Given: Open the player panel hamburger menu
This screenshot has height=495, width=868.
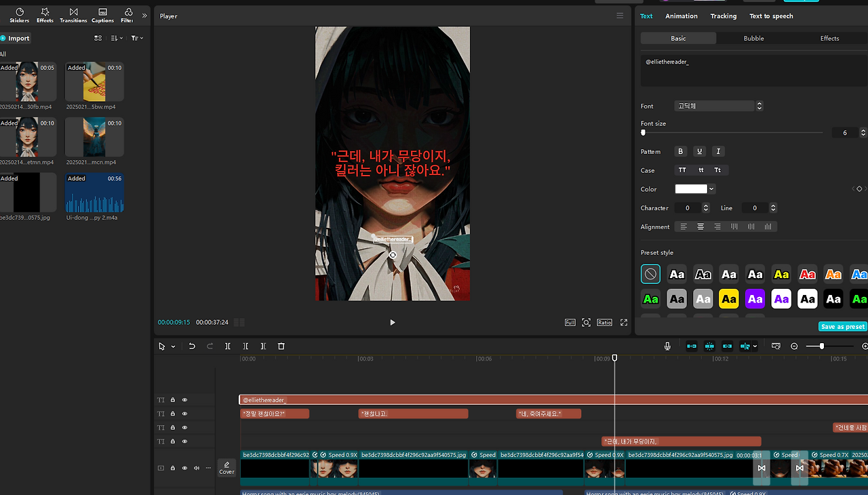Looking at the screenshot, I should tap(619, 16).
